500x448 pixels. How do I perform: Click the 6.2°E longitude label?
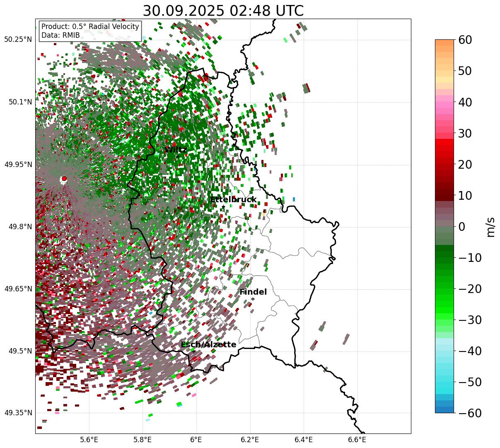(x=250, y=440)
